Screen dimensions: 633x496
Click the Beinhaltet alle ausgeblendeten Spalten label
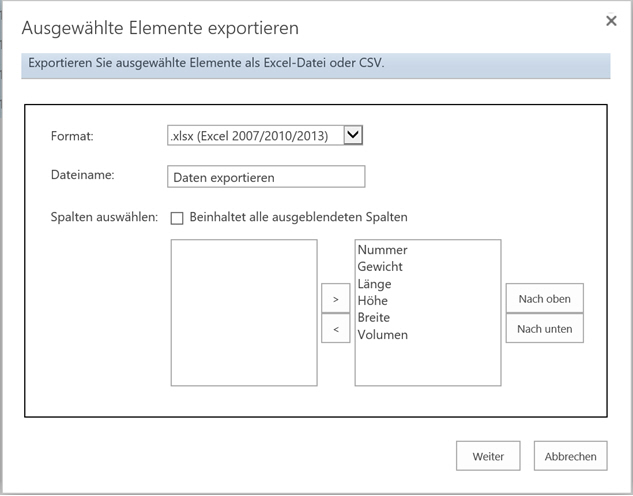[x=298, y=217]
